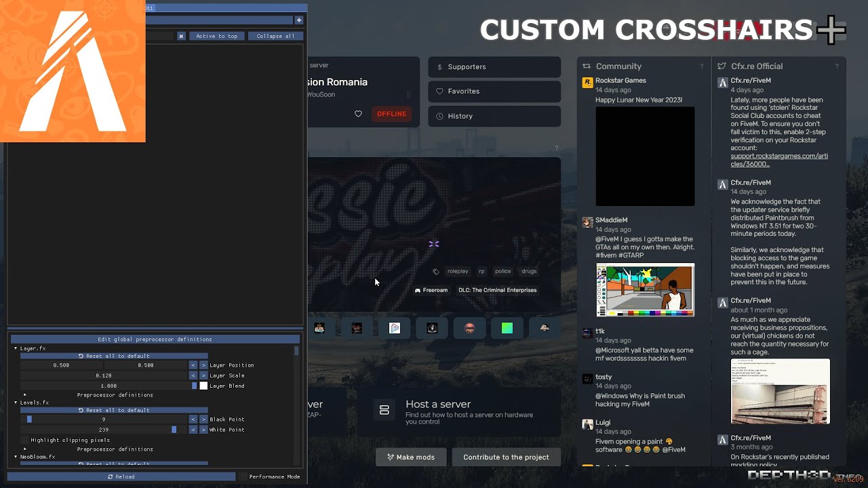Click the Reload effects button
Image resolution: width=868 pixels, height=488 pixels.
[x=121, y=476]
